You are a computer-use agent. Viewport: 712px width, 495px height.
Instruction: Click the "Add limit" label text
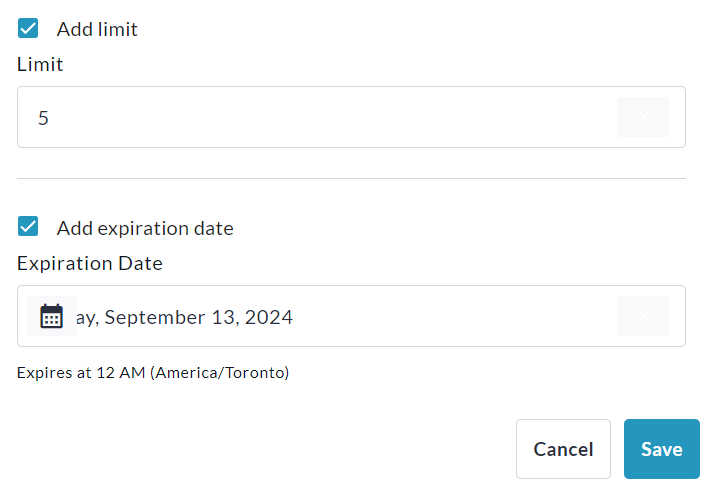click(x=97, y=29)
